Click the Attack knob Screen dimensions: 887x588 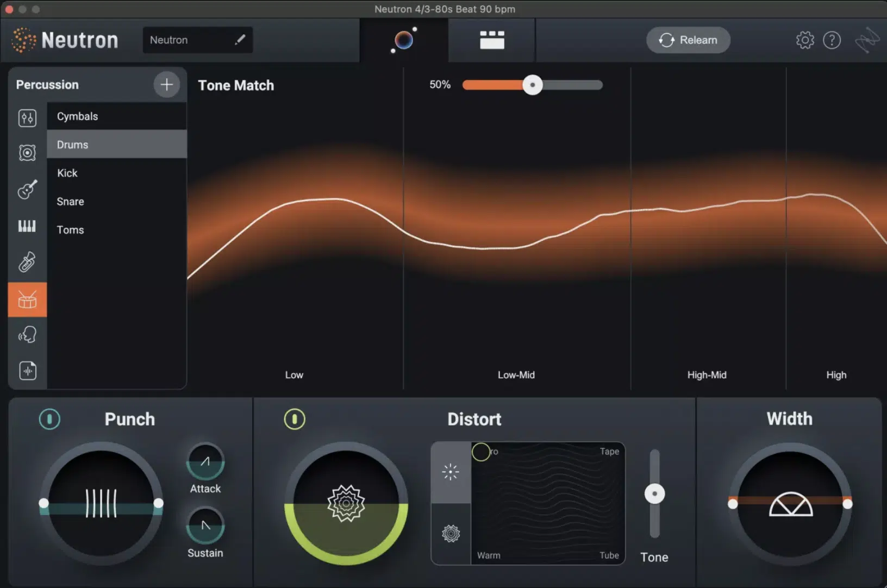pyautogui.click(x=205, y=462)
